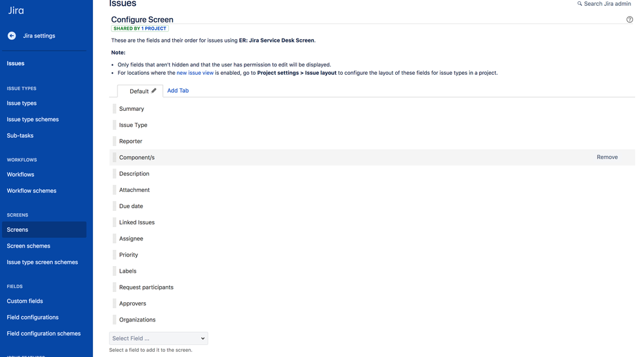Grab the drag handle next to Organizations
Screen dimensions: 644x357
pos(115,319)
